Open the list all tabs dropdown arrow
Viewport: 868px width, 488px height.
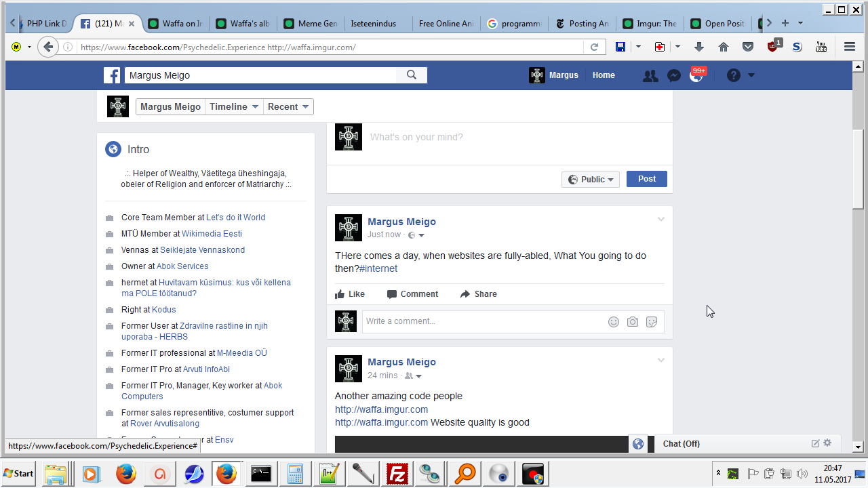tap(800, 23)
